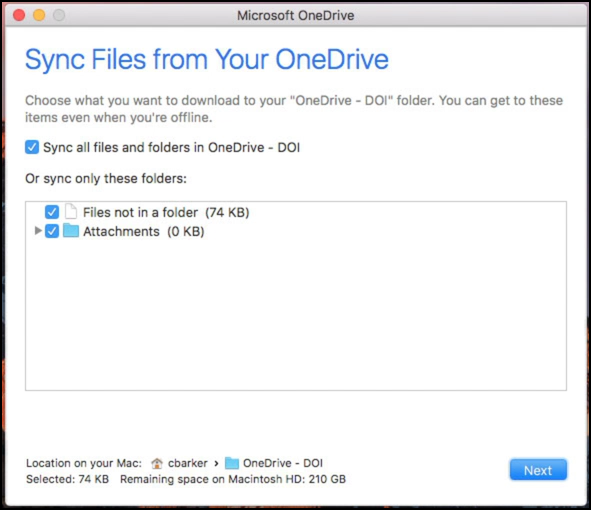Screen dimensions: 591x510
Task: Click the Attachments folder icon
Action: coord(71,230)
